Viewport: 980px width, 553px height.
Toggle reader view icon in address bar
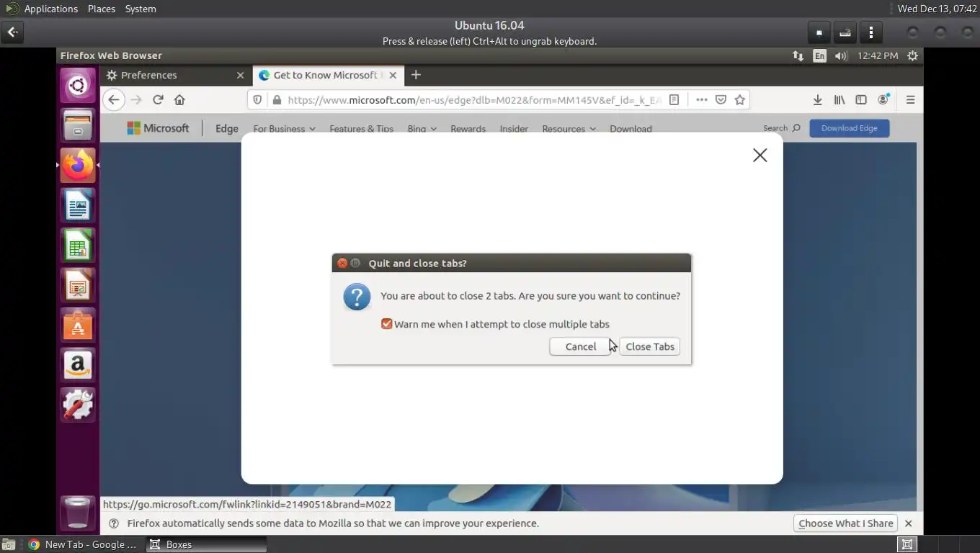click(674, 100)
